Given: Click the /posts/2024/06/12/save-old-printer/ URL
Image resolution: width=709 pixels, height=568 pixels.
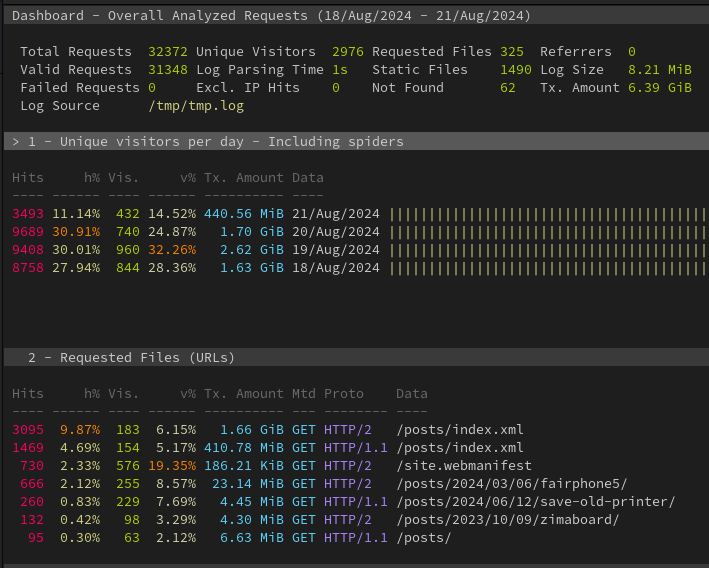Looking at the screenshot, I should pyautogui.click(x=535, y=502).
